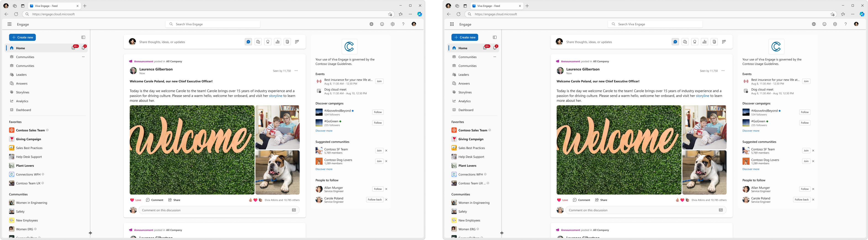Join Contoso SF Team in left window
868x240 pixels.
379,151
